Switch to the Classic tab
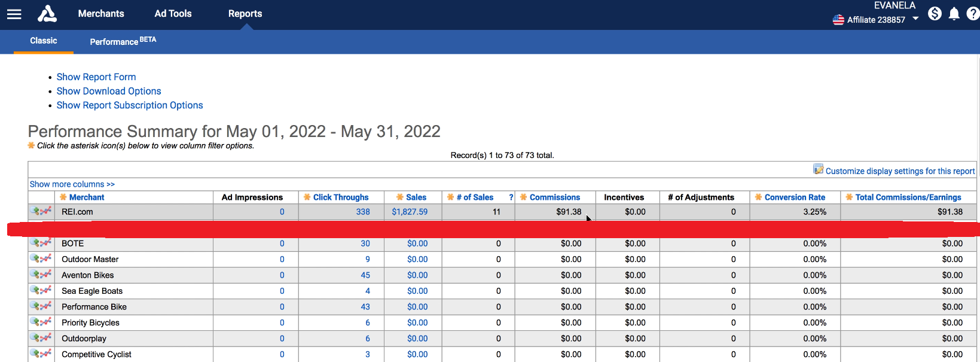This screenshot has height=362, width=980. click(x=44, y=41)
